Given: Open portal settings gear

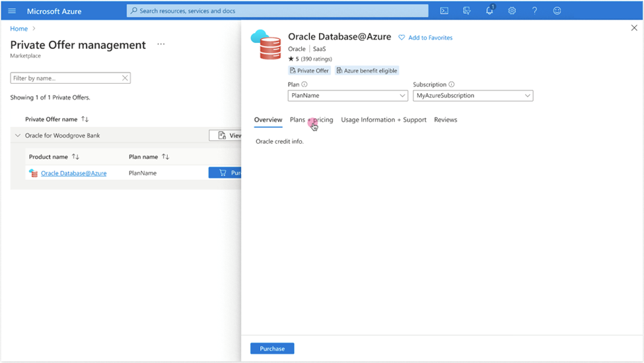Looking at the screenshot, I should [512, 11].
